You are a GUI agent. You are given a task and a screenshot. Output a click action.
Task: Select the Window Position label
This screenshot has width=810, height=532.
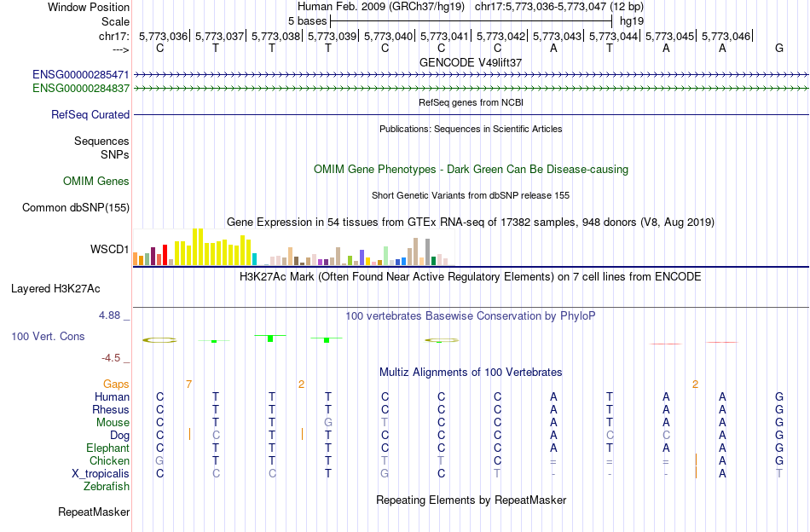(x=89, y=7)
